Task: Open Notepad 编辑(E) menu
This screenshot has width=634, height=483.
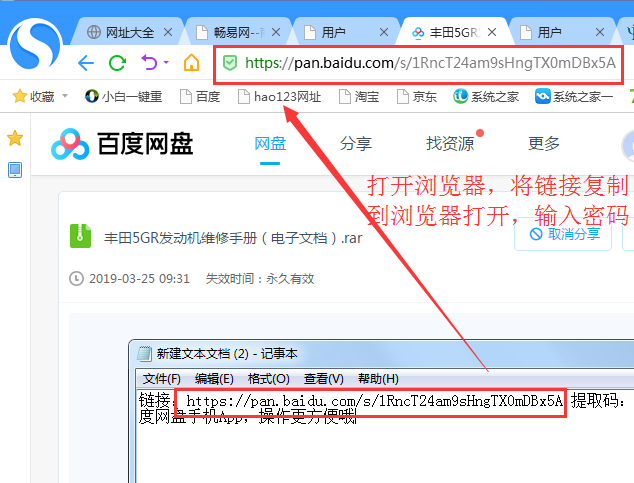Action: coord(214,379)
